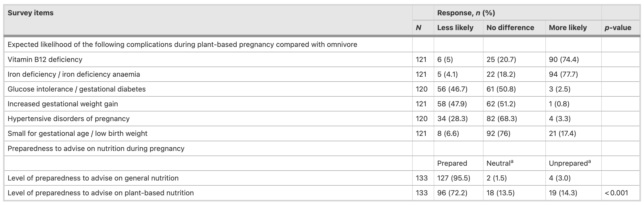
Task: Select "Hypertensive disorders of pregnancy" row label
Action: [x=68, y=119]
